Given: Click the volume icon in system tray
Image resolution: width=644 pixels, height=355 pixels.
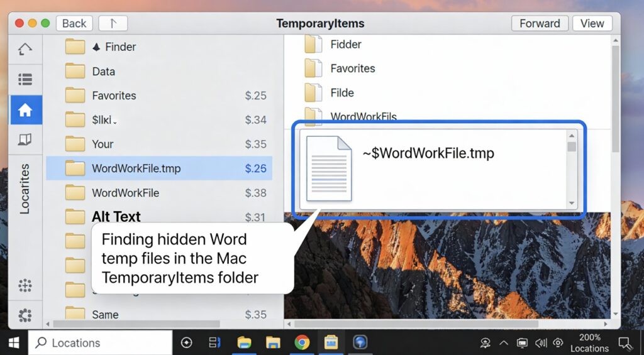Looking at the screenshot, I should [540, 343].
